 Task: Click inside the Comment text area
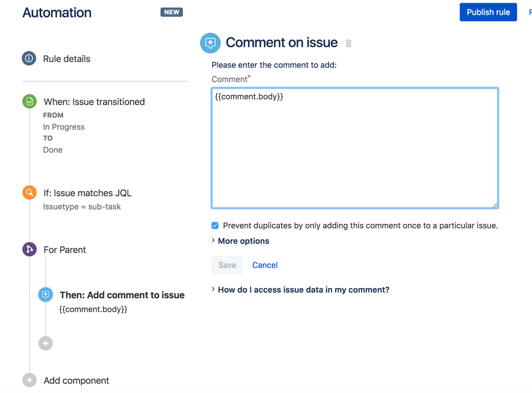[354, 148]
